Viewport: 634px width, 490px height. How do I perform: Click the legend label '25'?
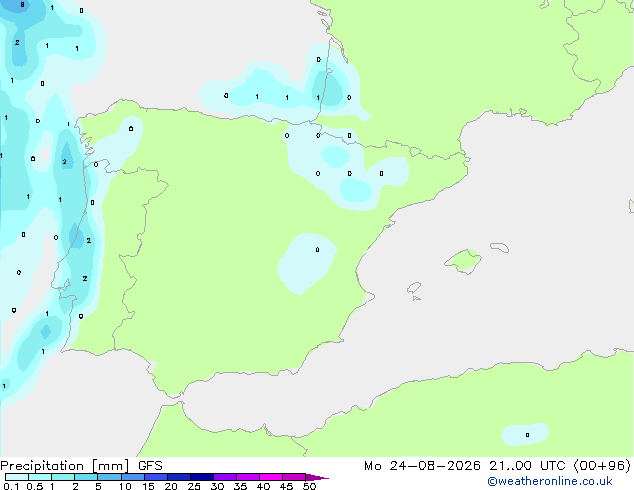point(194,486)
